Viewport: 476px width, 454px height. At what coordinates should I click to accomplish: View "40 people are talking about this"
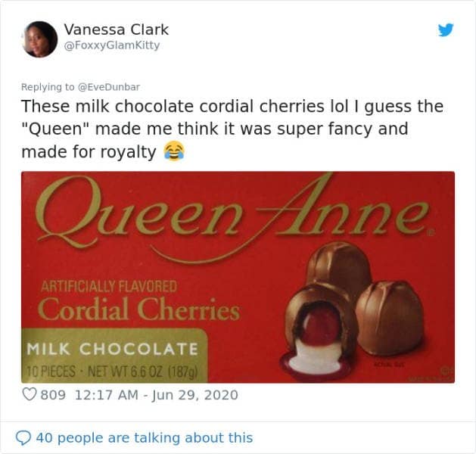[x=144, y=437]
